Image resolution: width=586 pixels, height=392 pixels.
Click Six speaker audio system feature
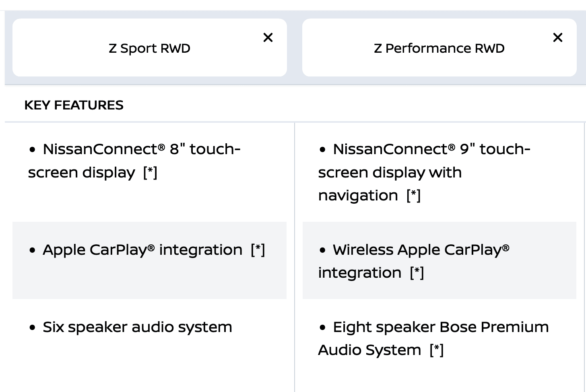137,327
